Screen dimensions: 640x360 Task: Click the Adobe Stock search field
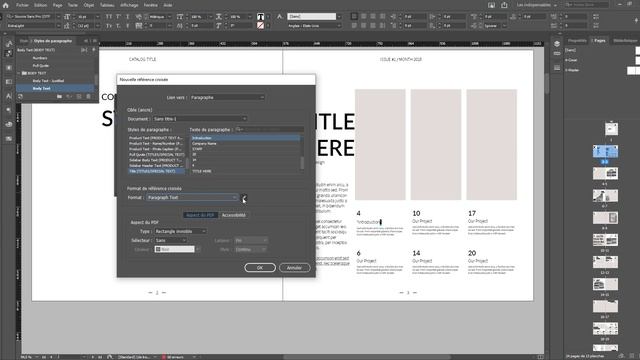(x=587, y=5)
